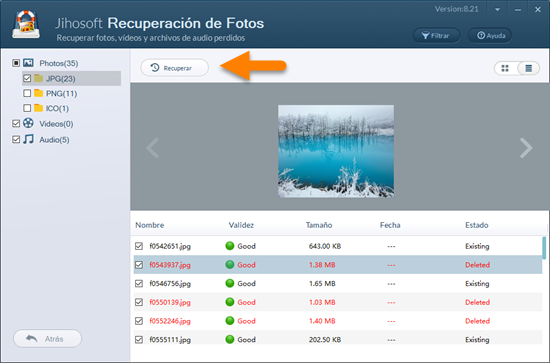Click the 1.65 MB size cell
Screen dimensions: 550x363
(322, 283)
